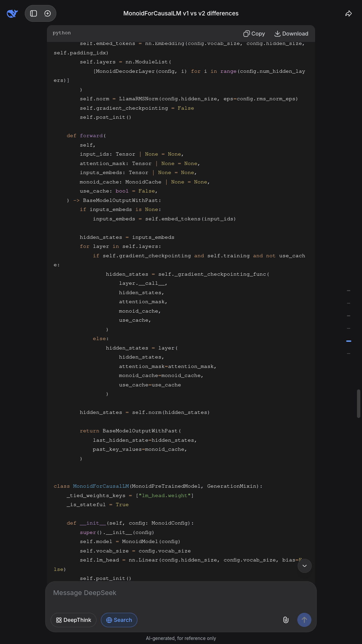
Task: Download the python code block
Action: click(x=291, y=34)
